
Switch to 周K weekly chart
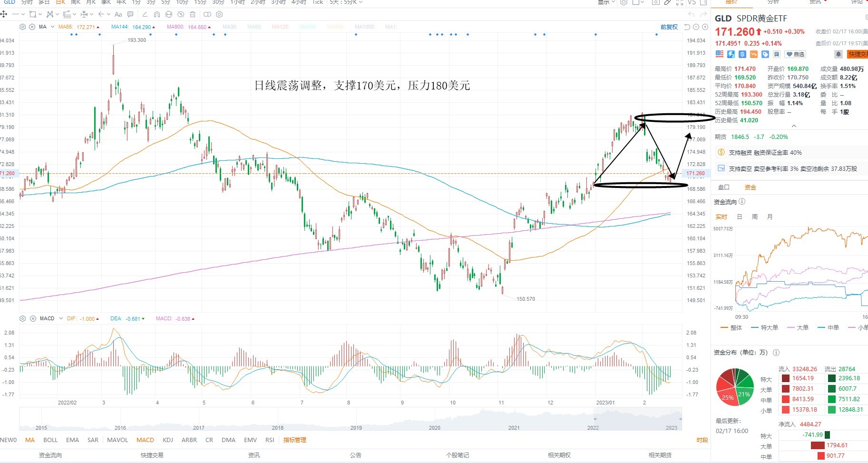pyautogui.click(x=76, y=2)
